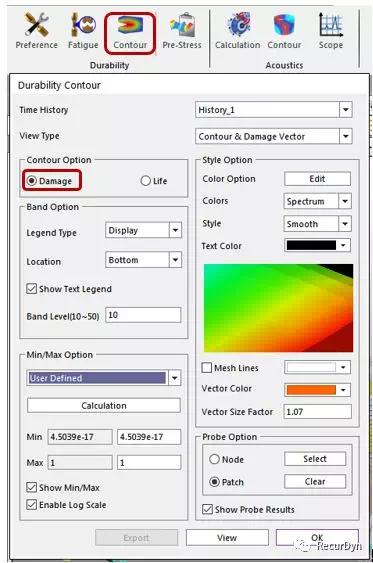Open the Durability Preference tool
This screenshot has width=373, height=563.
(37, 31)
